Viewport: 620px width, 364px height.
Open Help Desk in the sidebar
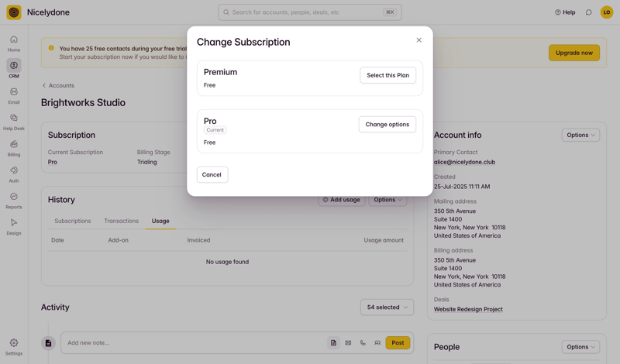click(x=14, y=122)
